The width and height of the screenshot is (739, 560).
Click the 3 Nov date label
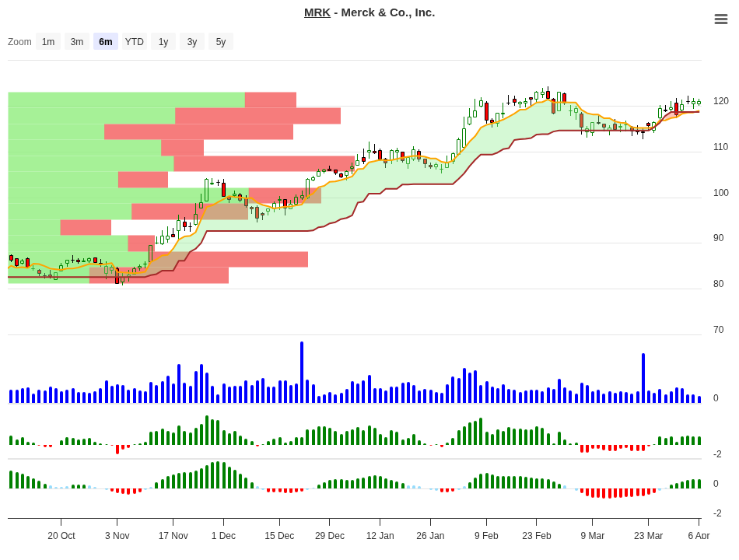click(117, 535)
